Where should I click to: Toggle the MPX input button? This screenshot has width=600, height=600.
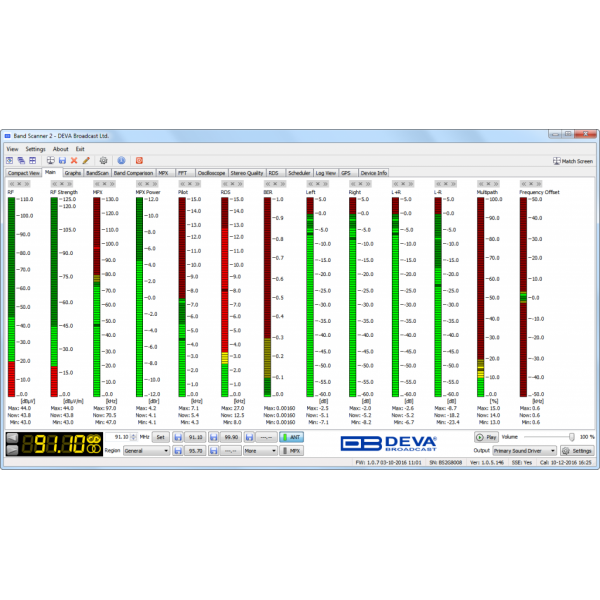[x=292, y=451]
